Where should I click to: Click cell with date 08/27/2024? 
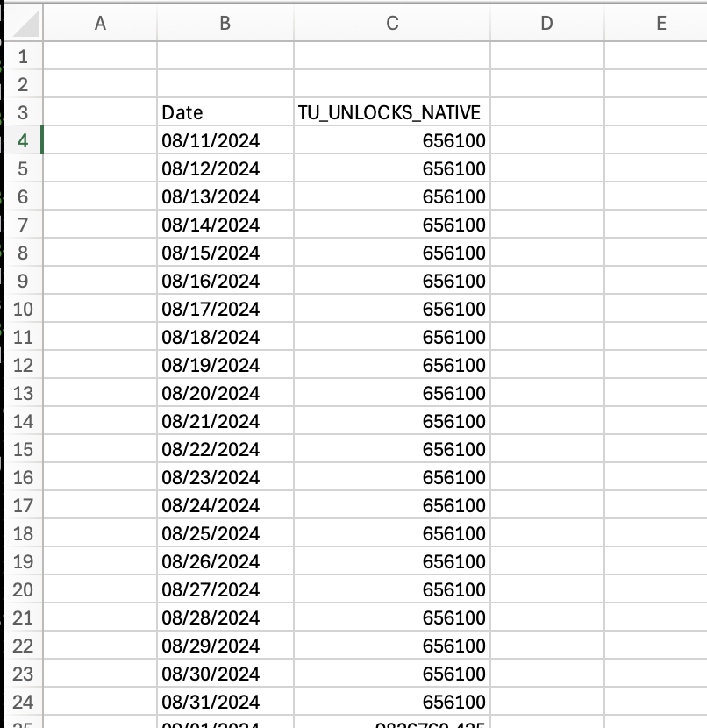point(225,589)
